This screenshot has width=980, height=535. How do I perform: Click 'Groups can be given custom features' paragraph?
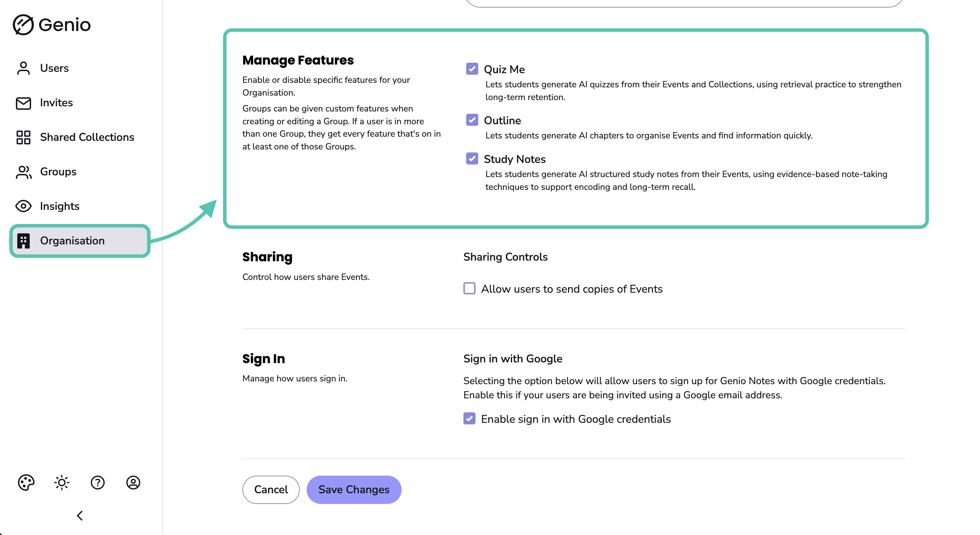pos(341,127)
